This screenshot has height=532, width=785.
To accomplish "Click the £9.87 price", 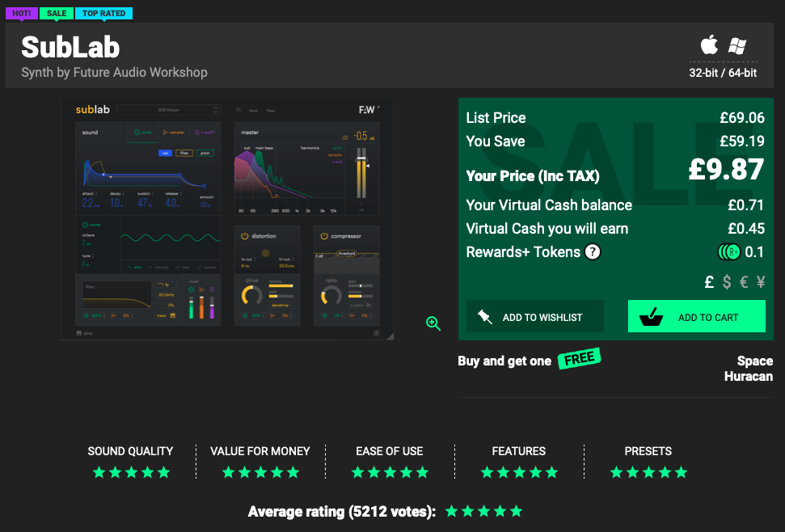I will click(x=726, y=169).
